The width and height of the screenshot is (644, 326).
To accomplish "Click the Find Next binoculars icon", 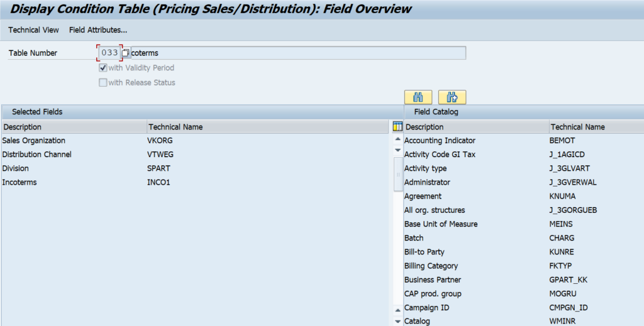I will pyautogui.click(x=452, y=97).
